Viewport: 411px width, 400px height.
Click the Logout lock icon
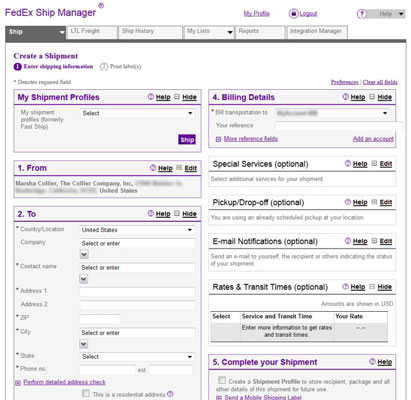point(293,14)
